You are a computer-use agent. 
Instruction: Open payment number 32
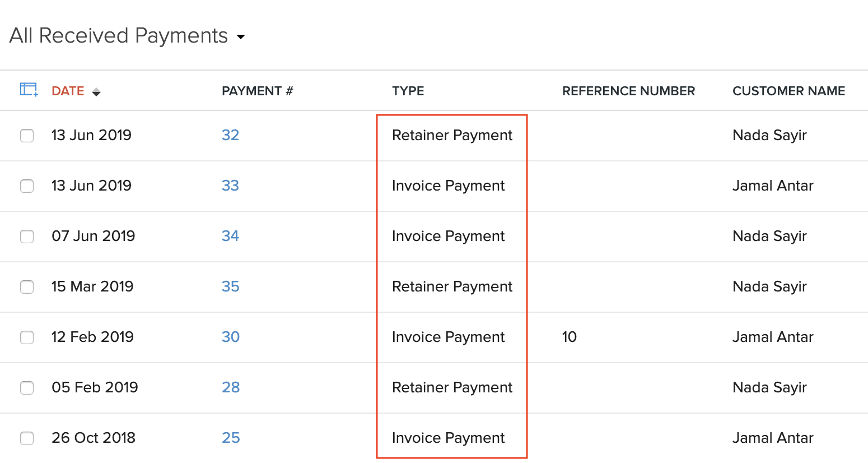[x=230, y=135]
